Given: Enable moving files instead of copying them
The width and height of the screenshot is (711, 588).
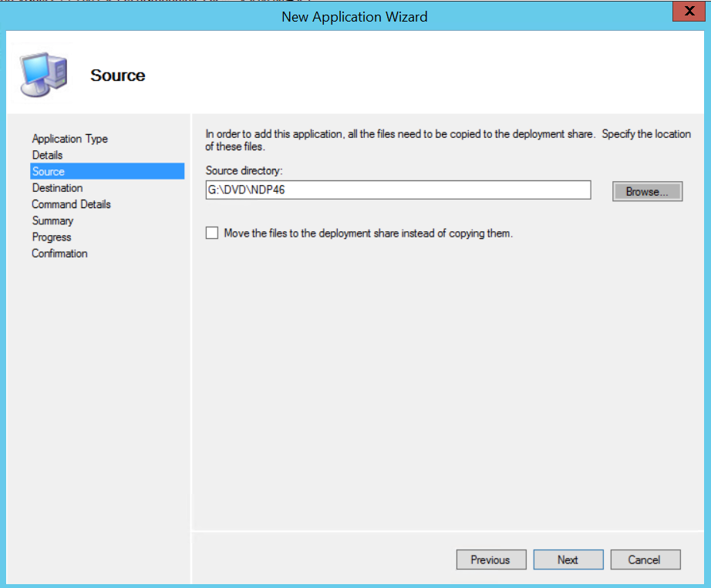Looking at the screenshot, I should coord(212,233).
